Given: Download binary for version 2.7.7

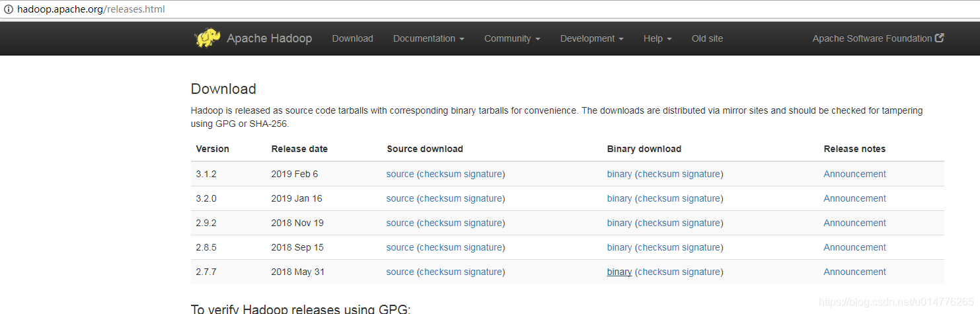Looking at the screenshot, I should [619, 272].
